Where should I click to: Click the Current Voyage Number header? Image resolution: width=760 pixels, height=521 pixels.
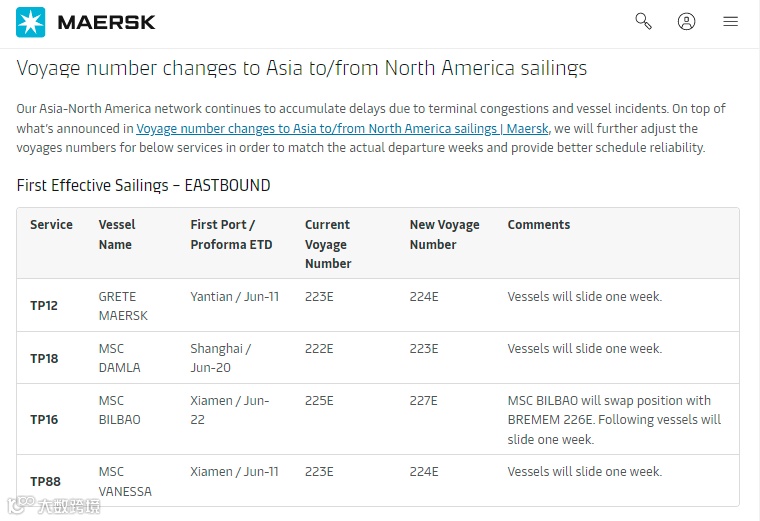coord(328,244)
